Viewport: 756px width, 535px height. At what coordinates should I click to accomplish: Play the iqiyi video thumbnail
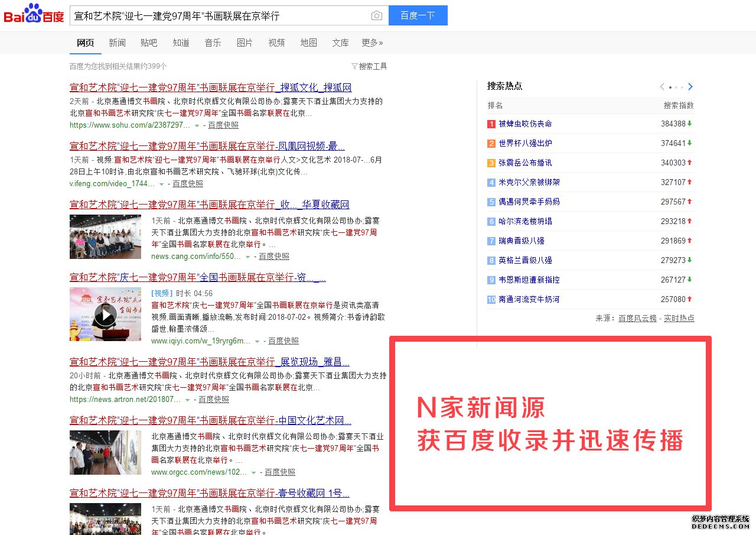[105, 314]
